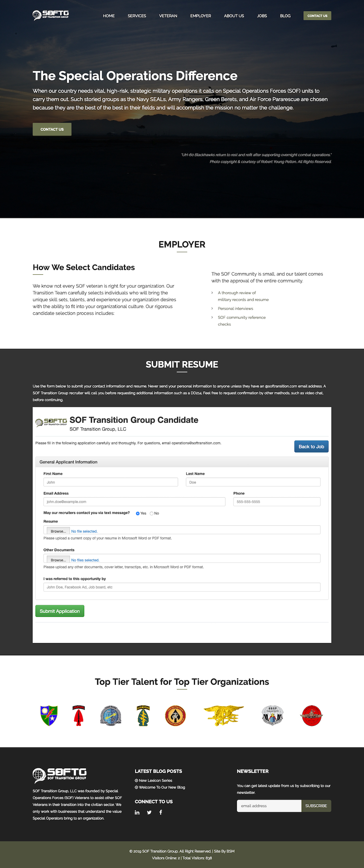Click the Navy SEAL trident insignia

click(x=224, y=715)
